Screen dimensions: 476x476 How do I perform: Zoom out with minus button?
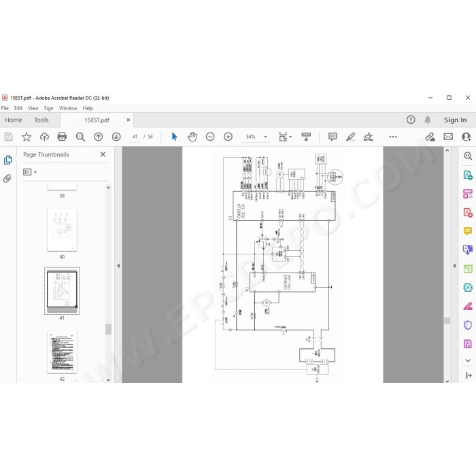click(210, 137)
